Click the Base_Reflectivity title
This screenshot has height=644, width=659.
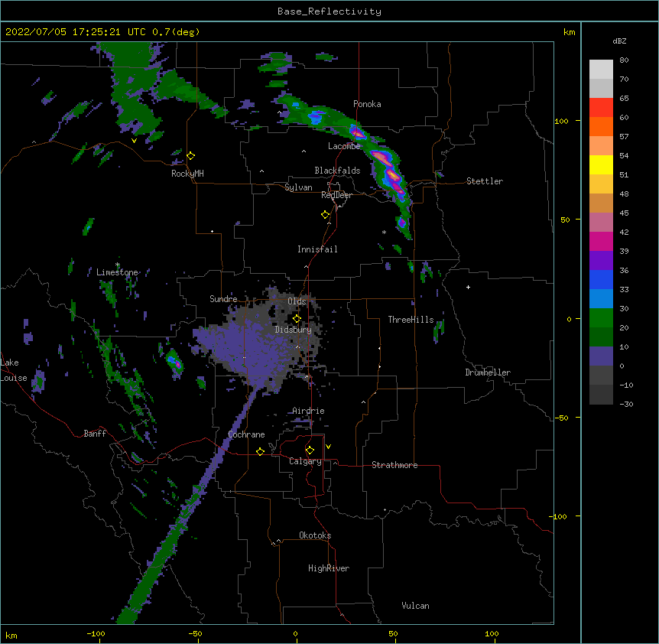(329, 11)
